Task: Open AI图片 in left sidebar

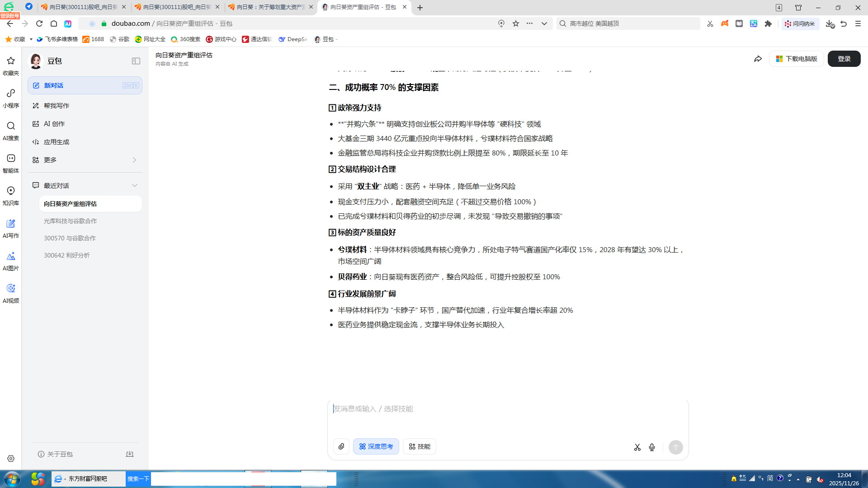Action: (11, 260)
